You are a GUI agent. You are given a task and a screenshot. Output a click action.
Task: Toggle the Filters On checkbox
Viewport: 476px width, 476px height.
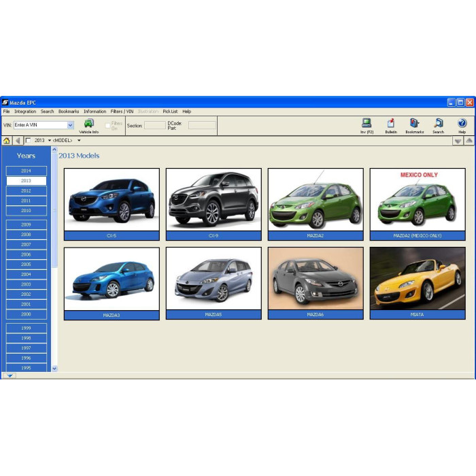coord(107,126)
